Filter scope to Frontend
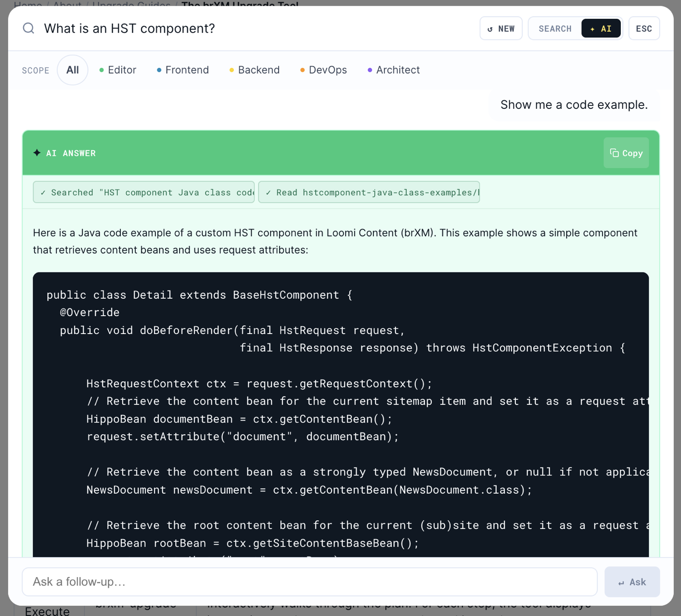Screen dimensions: 681x616 [183, 70]
